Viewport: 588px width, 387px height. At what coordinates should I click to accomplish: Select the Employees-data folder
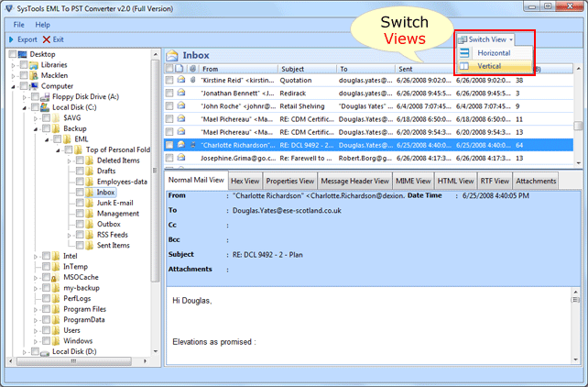coord(122,182)
